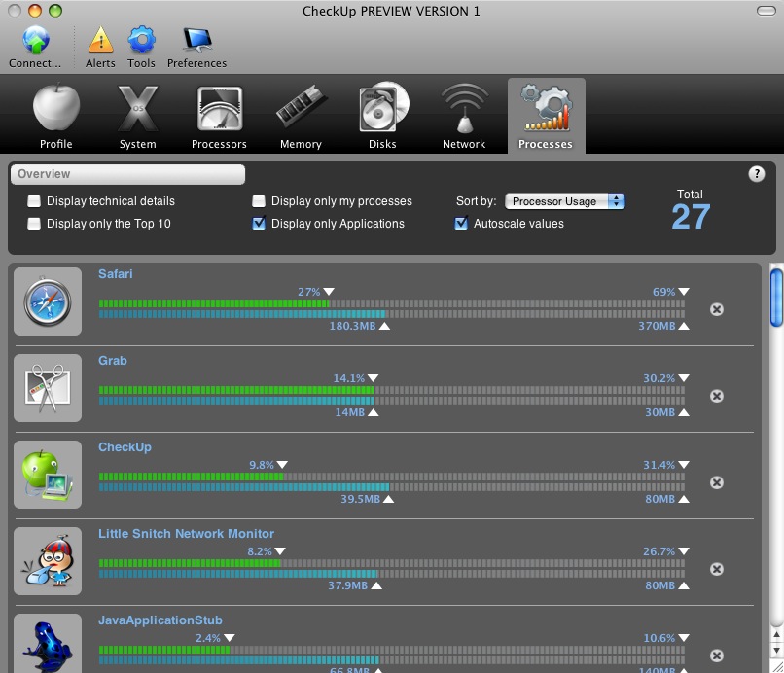Click the Overview section header
The image size is (784, 673).
pyautogui.click(x=128, y=174)
